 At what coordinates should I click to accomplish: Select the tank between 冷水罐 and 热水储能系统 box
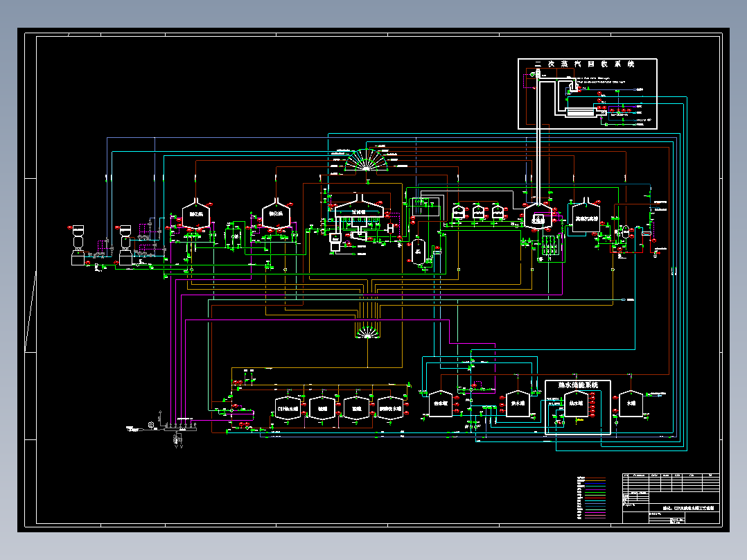[x=518, y=403]
